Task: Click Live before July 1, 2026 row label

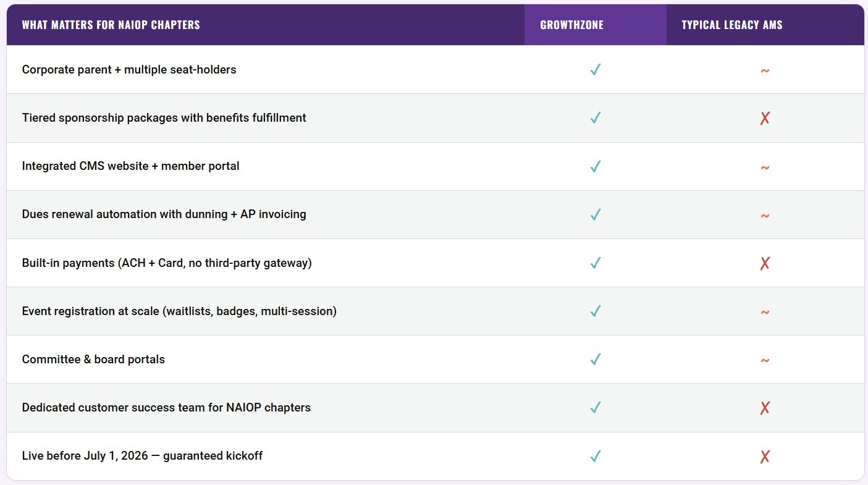Action: [142, 456]
